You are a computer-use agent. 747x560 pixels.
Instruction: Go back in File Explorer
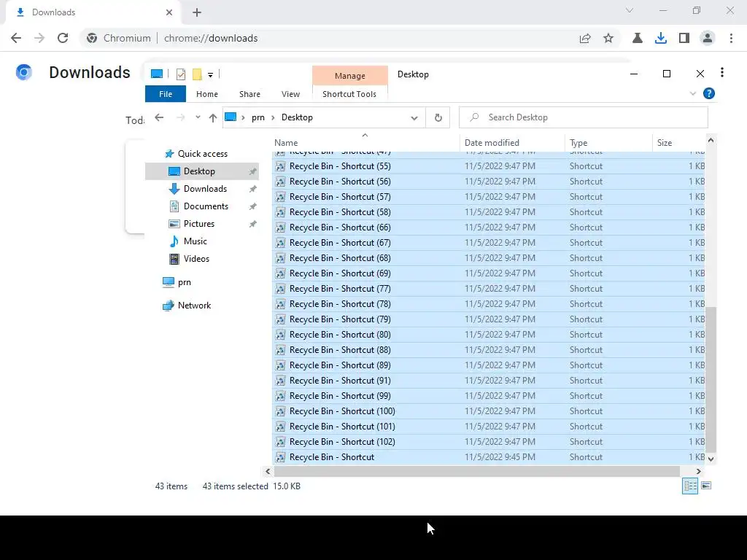point(159,117)
